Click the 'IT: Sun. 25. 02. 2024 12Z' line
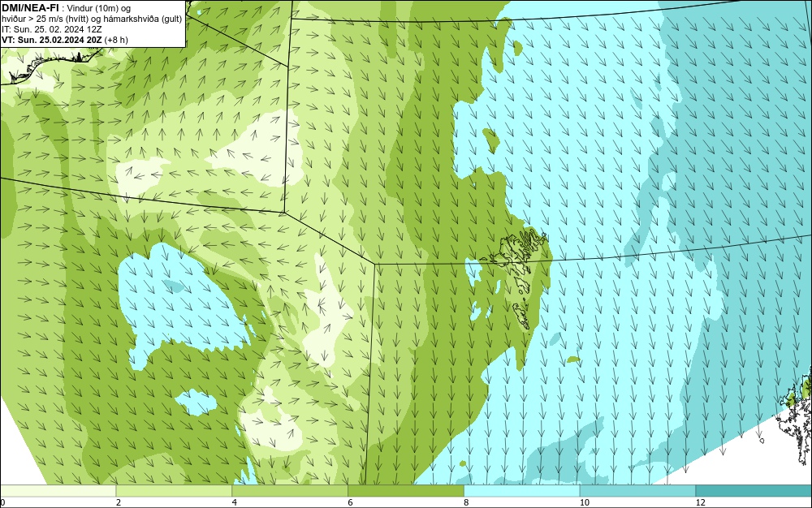Viewport: 812px width, 508px height. tap(52, 29)
